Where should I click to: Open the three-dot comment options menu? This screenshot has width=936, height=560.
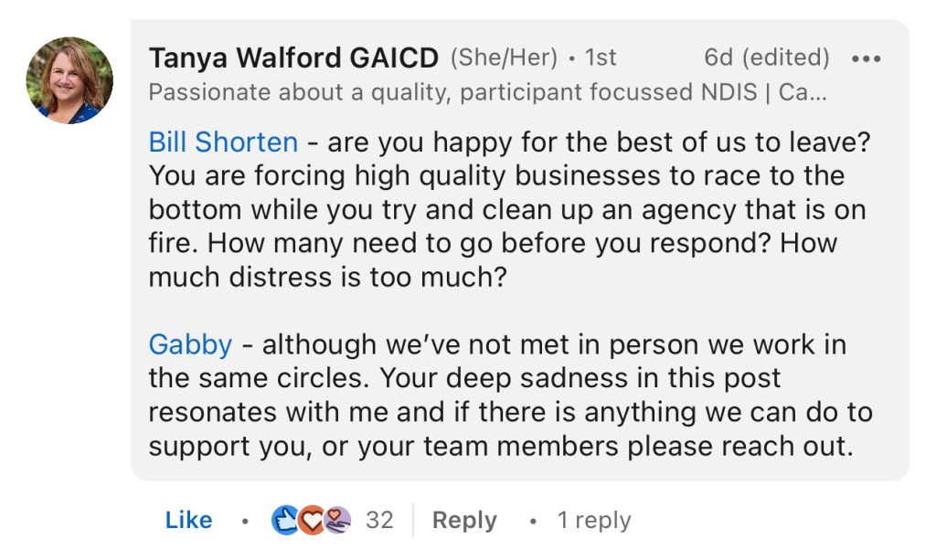click(x=867, y=58)
